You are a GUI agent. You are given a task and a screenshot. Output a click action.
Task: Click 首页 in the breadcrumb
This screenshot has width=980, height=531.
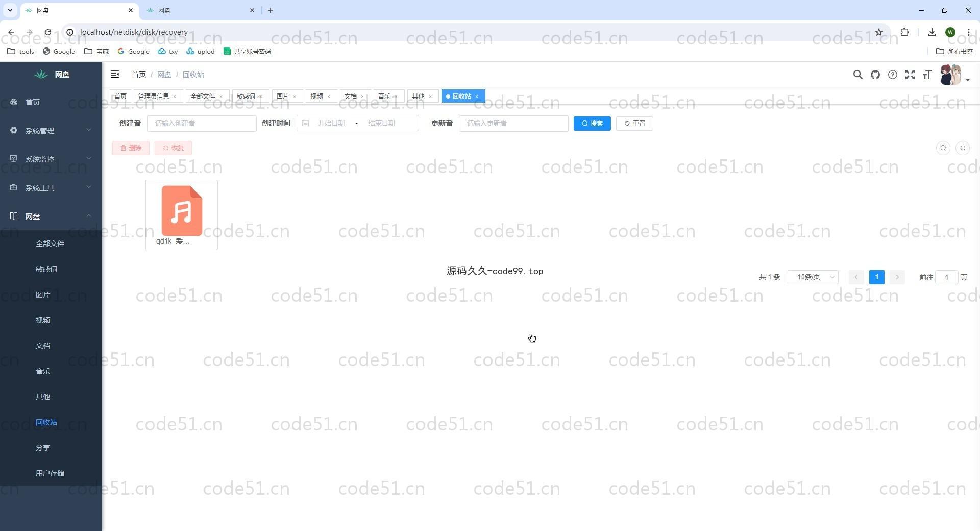(x=139, y=75)
